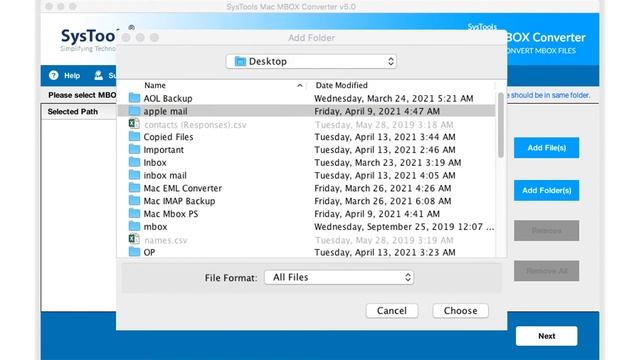The height and width of the screenshot is (360, 640).
Task: Click the greyed 'contacts (Responses).csv' file name
Action: 195,124
